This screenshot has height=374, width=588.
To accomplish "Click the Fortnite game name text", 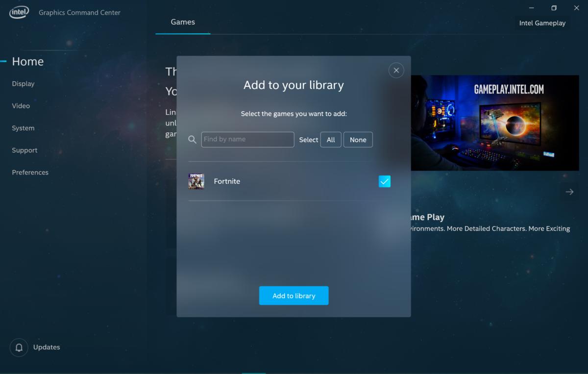I will (227, 181).
